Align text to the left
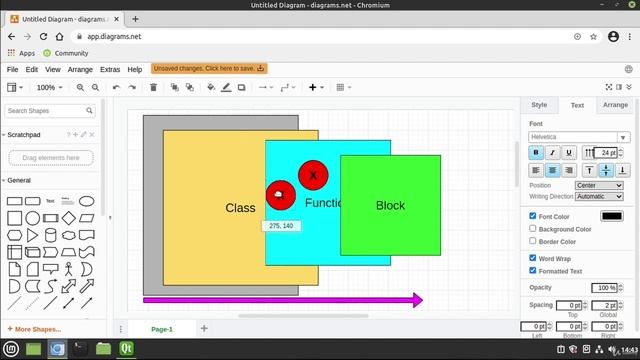640x360 pixels. click(x=536, y=170)
